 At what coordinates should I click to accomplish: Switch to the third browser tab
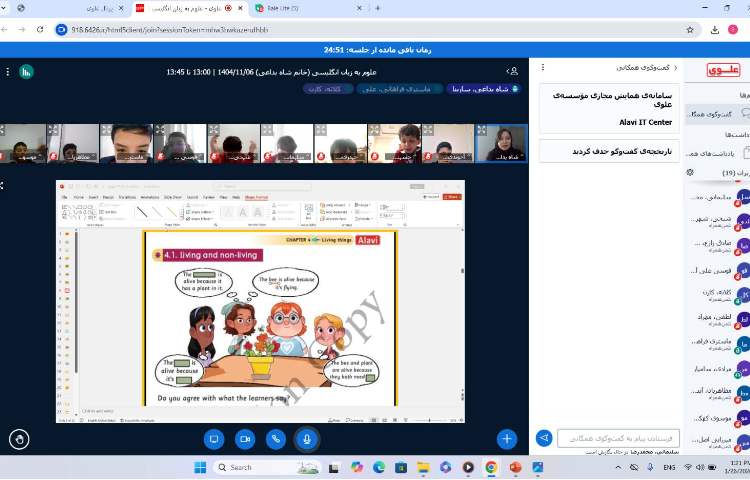point(308,8)
